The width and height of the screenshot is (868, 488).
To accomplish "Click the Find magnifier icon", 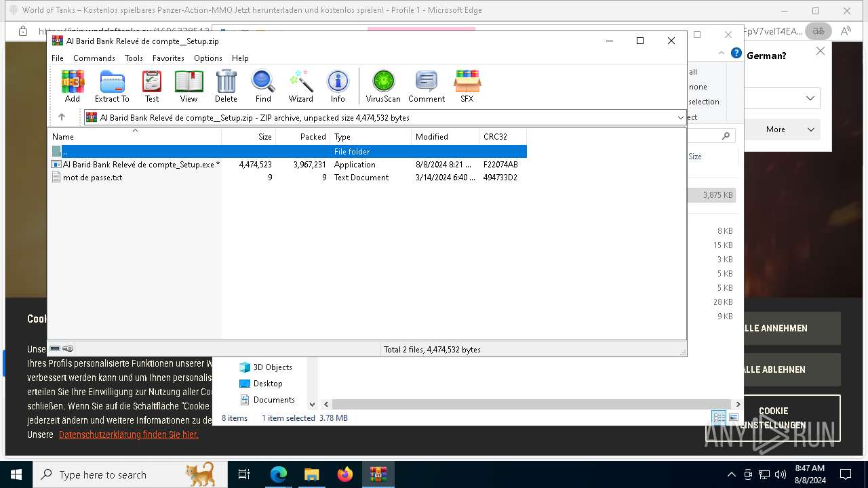I will point(263,86).
